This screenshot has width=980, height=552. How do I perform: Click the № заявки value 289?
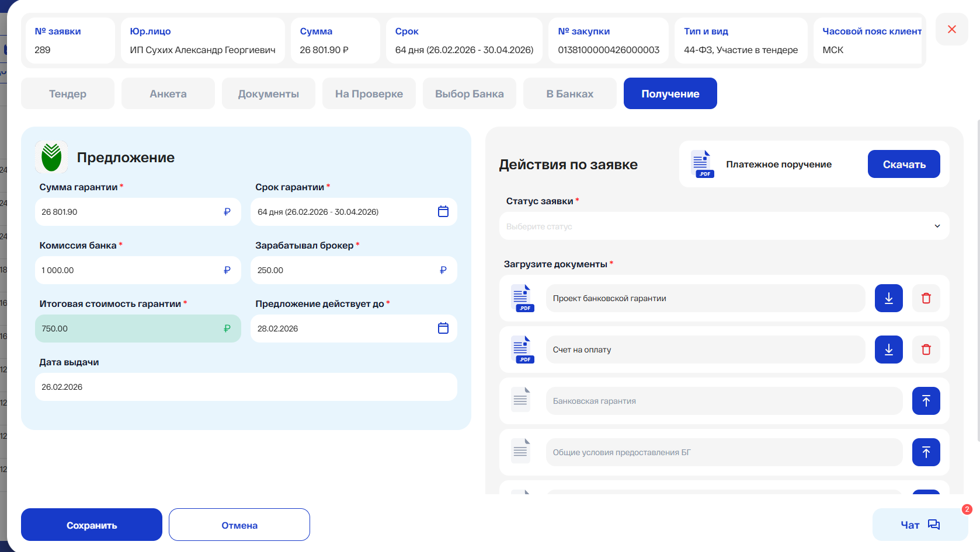(43, 50)
